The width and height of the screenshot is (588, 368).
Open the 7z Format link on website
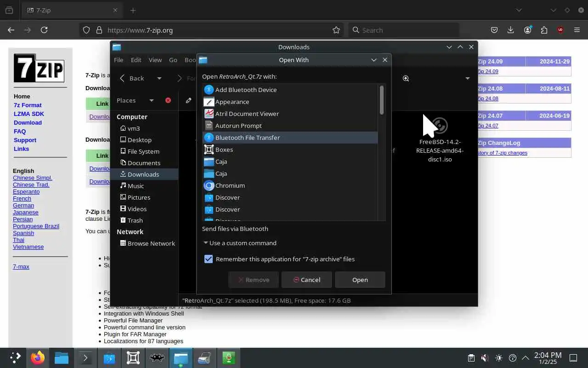(x=28, y=105)
